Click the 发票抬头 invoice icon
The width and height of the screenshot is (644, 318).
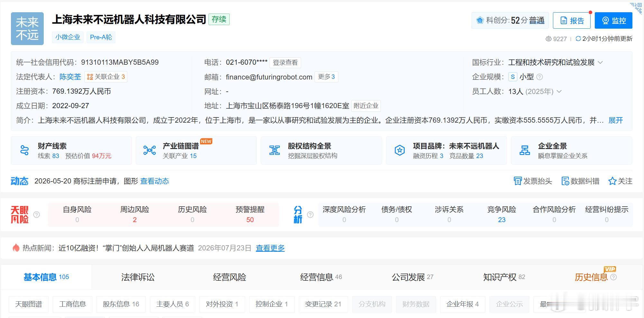pos(518,181)
